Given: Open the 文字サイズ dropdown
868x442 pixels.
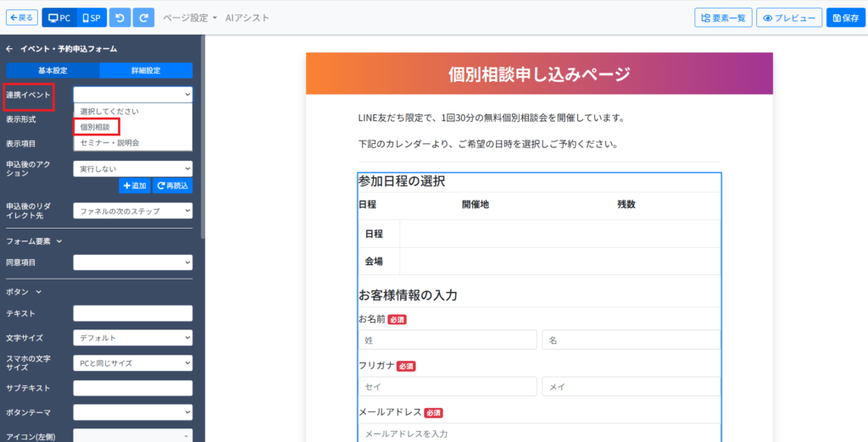Looking at the screenshot, I should pyautogui.click(x=132, y=338).
